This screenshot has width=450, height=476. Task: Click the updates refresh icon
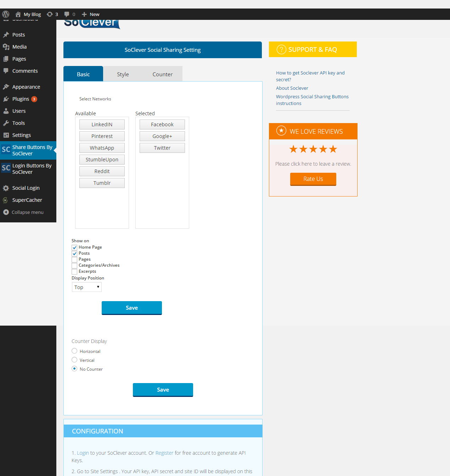click(50, 14)
